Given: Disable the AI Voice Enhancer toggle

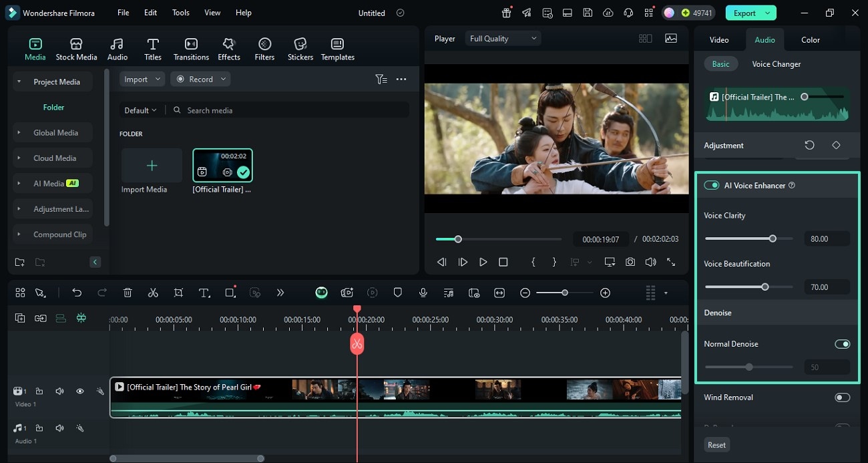Looking at the screenshot, I should point(712,185).
